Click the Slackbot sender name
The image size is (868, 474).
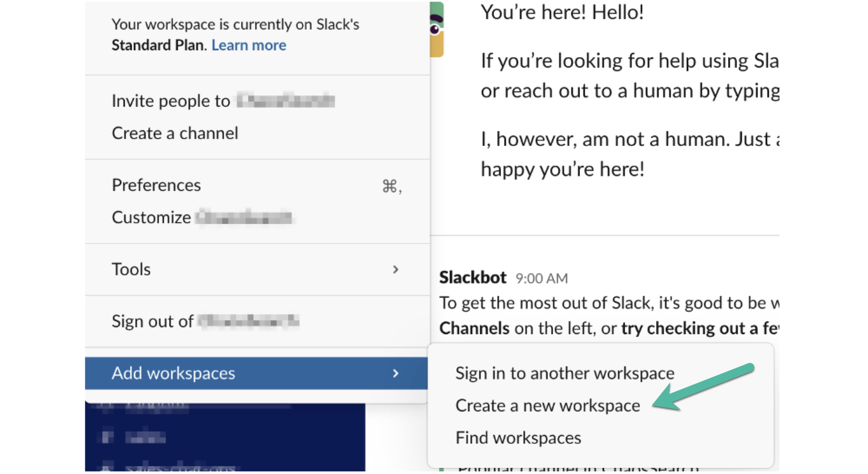[x=473, y=277]
